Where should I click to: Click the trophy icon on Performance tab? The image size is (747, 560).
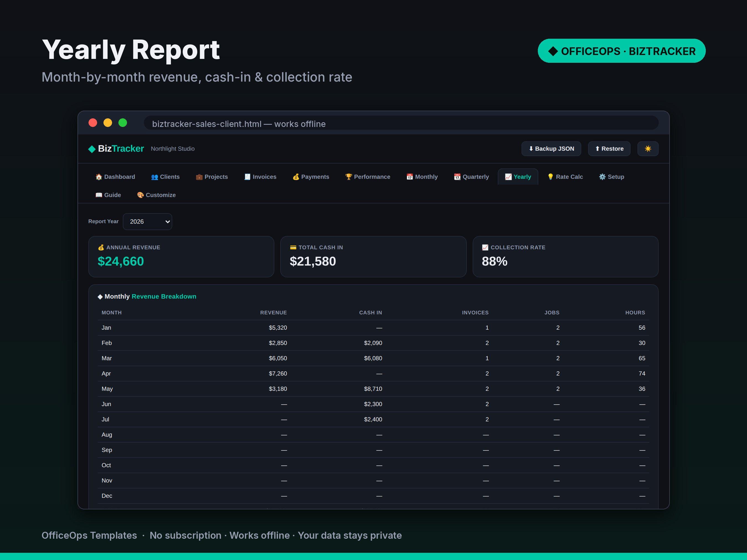(x=349, y=177)
